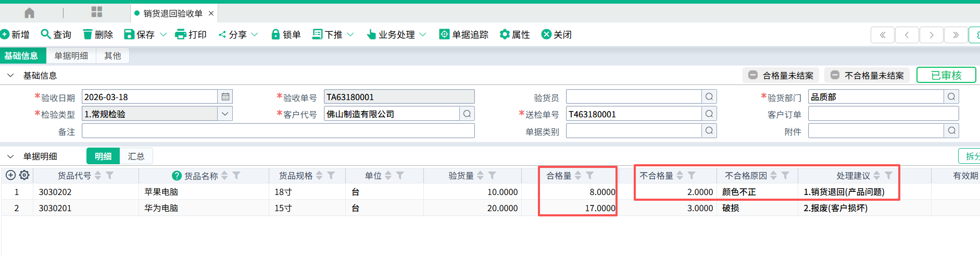Click the 新增 button
This screenshot has height=256, width=980.
pos(15,34)
